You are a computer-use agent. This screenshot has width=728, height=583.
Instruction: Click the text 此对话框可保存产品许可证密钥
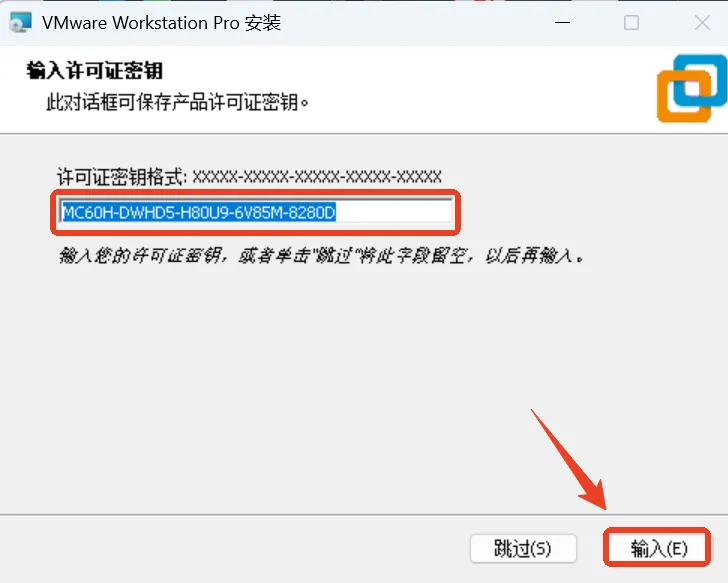coord(177,102)
